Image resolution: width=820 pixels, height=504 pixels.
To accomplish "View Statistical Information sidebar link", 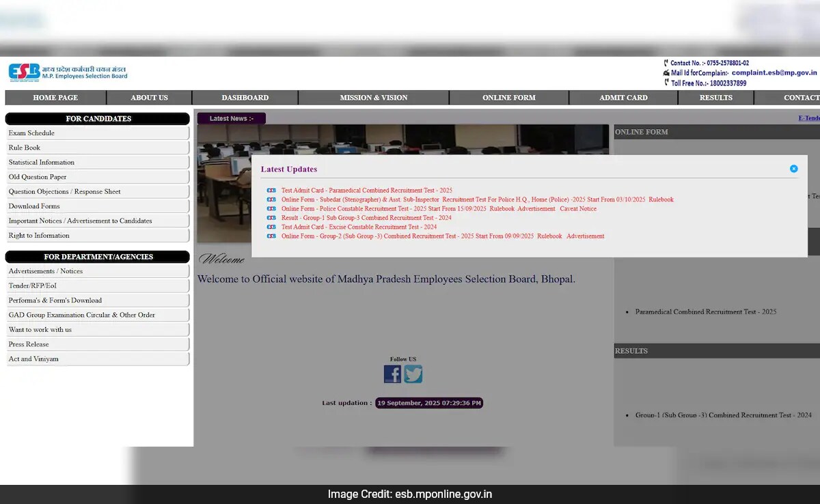I will point(98,163).
